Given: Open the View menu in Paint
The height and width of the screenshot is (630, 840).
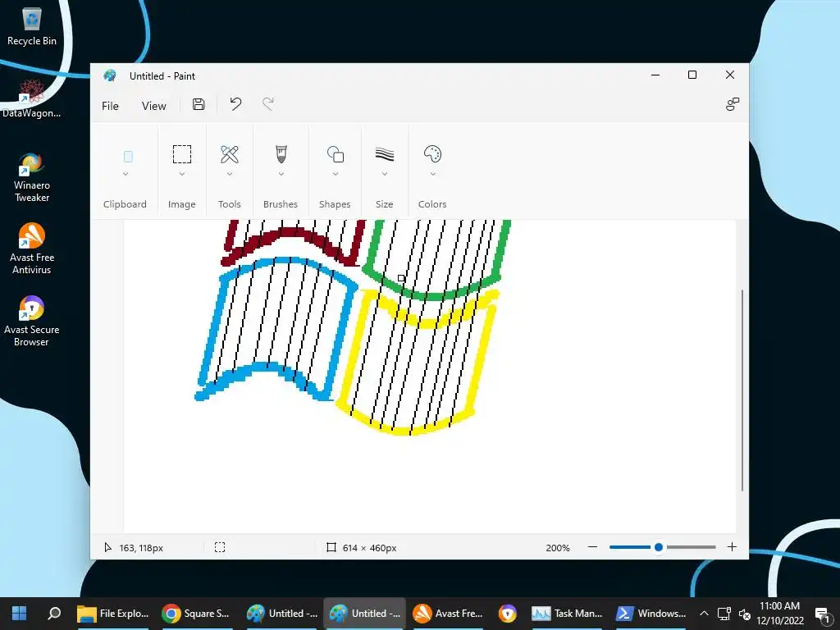Looking at the screenshot, I should (x=153, y=106).
